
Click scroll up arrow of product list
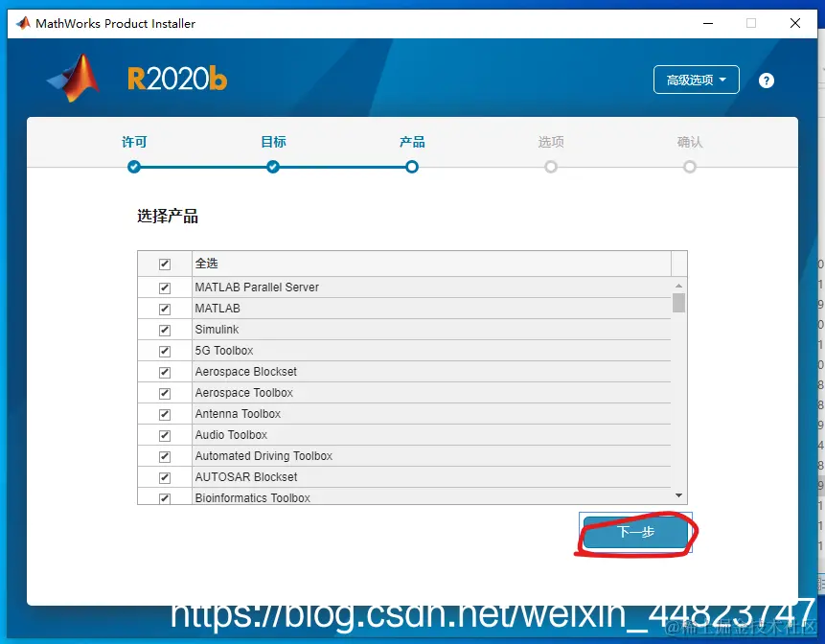coord(678,286)
